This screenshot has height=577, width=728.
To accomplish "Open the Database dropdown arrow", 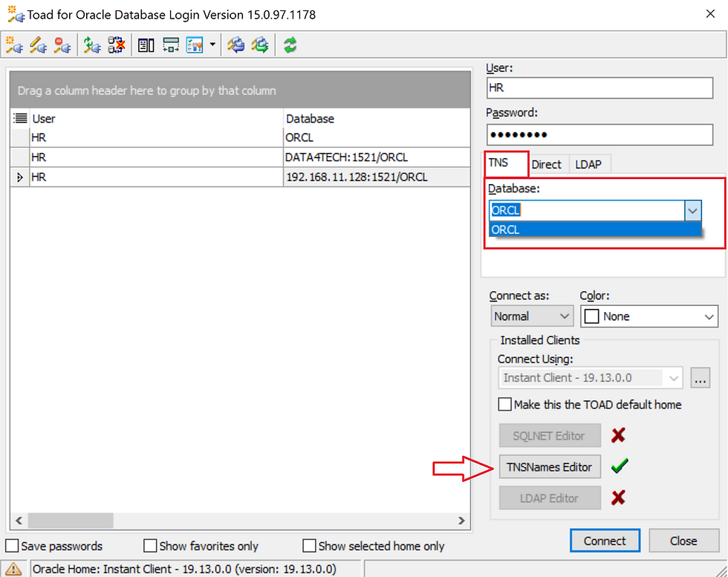I will pyautogui.click(x=692, y=211).
